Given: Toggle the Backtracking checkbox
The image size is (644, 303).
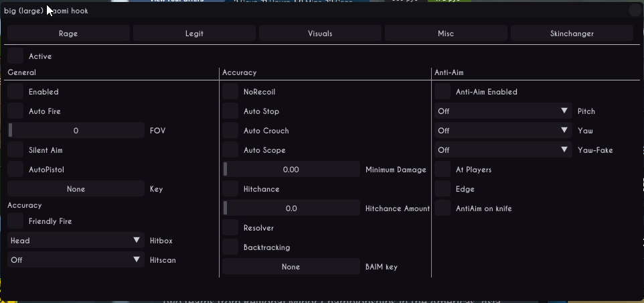Looking at the screenshot, I should [230, 247].
